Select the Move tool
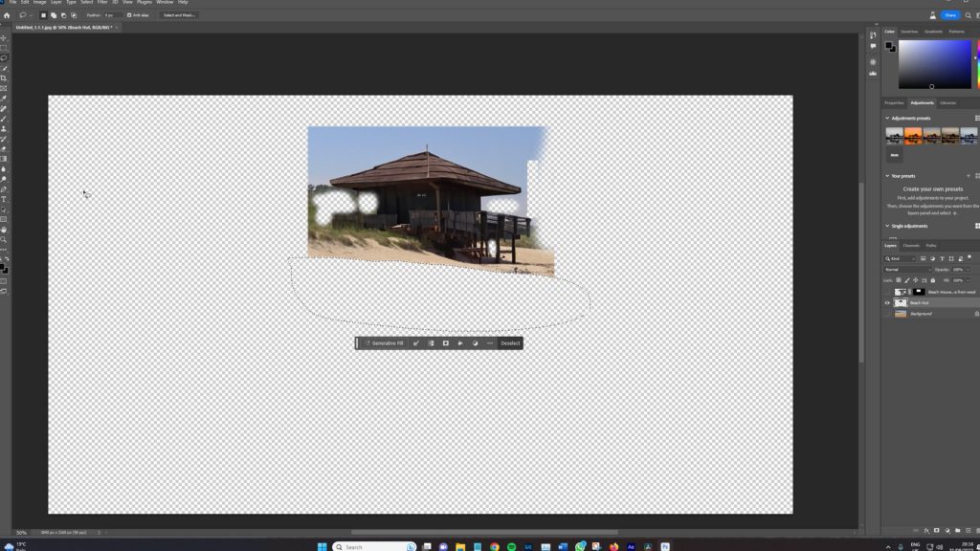980x551 pixels. 4,38
